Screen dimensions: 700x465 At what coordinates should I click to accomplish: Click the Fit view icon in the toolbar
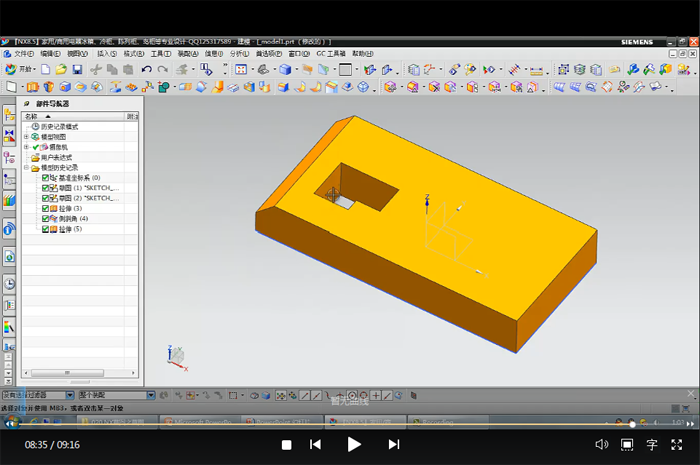click(240, 70)
